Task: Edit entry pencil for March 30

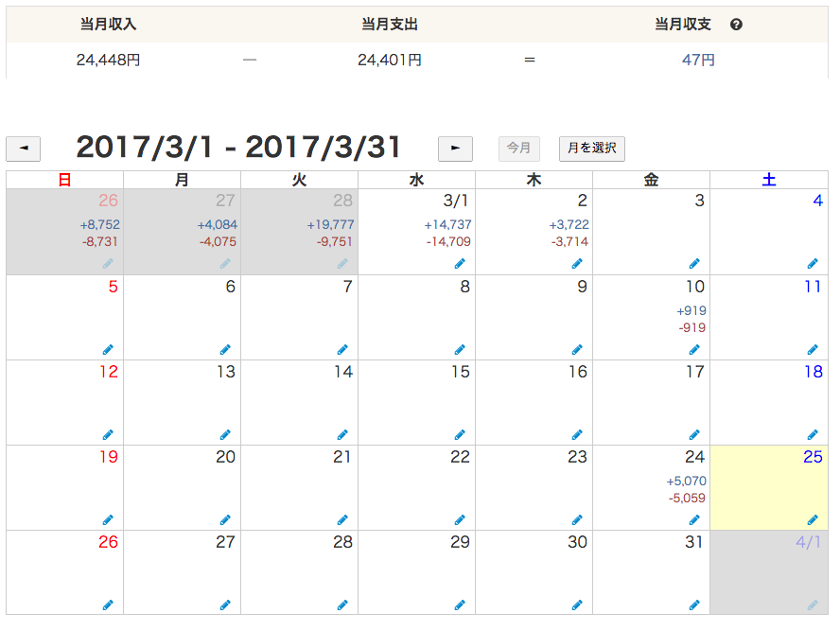Action: 577,605
